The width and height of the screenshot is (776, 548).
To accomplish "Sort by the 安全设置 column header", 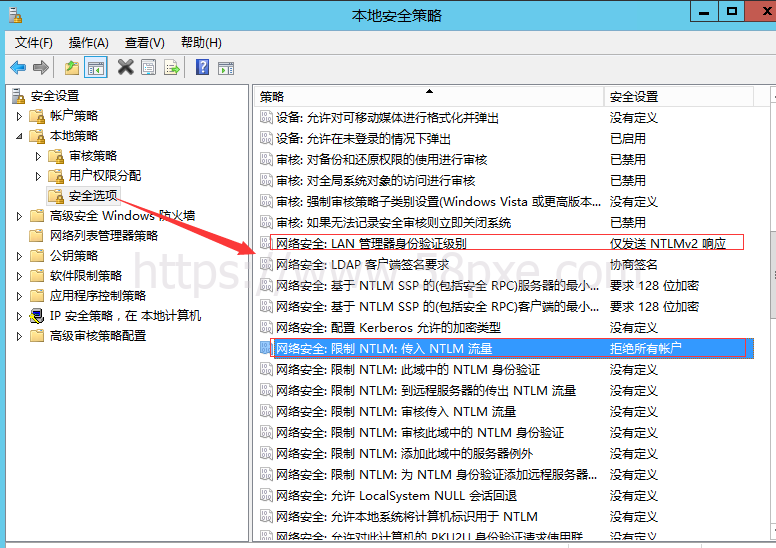I will [x=679, y=97].
